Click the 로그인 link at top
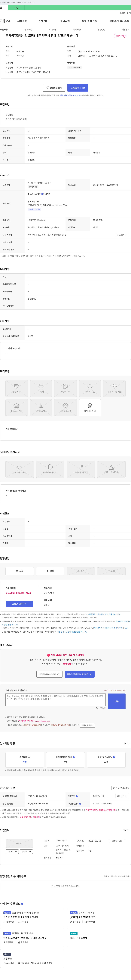Viewport: 131px width, 980px height. click(122, 13)
